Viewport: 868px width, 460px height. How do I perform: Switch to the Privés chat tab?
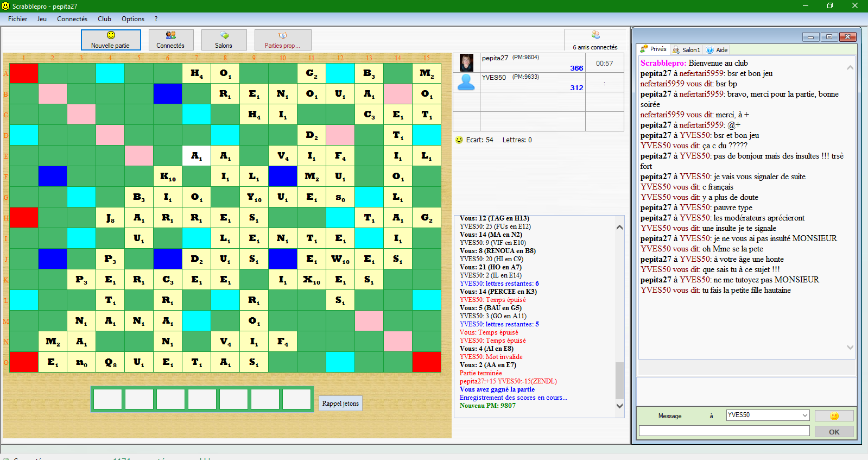click(x=654, y=49)
